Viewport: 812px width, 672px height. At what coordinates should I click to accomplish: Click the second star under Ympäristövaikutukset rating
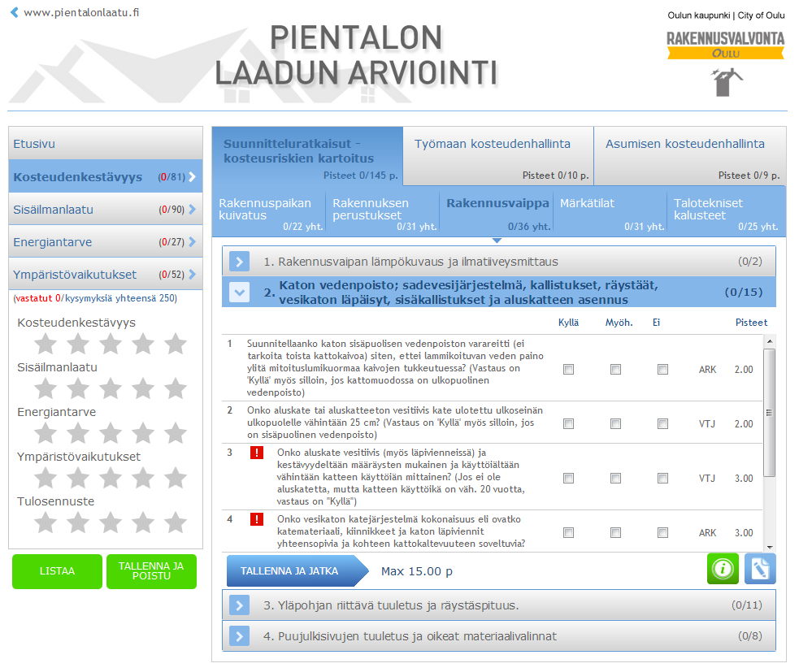pyautogui.click(x=78, y=477)
